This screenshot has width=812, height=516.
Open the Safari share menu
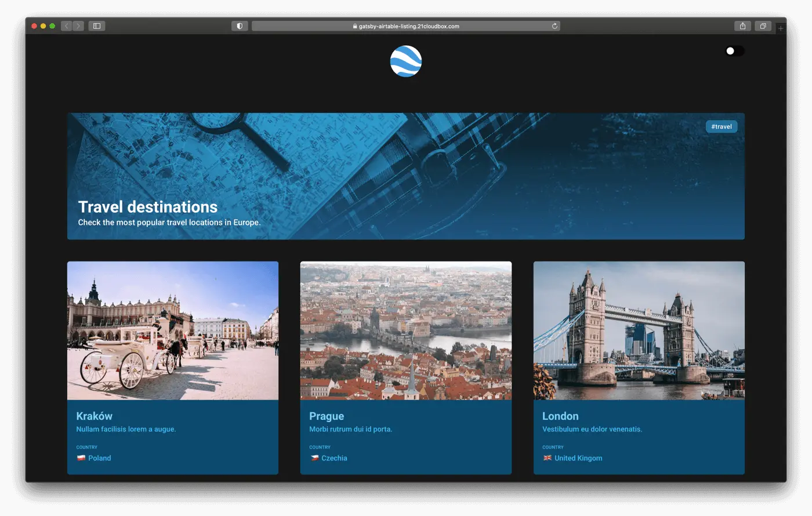tap(742, 26)
